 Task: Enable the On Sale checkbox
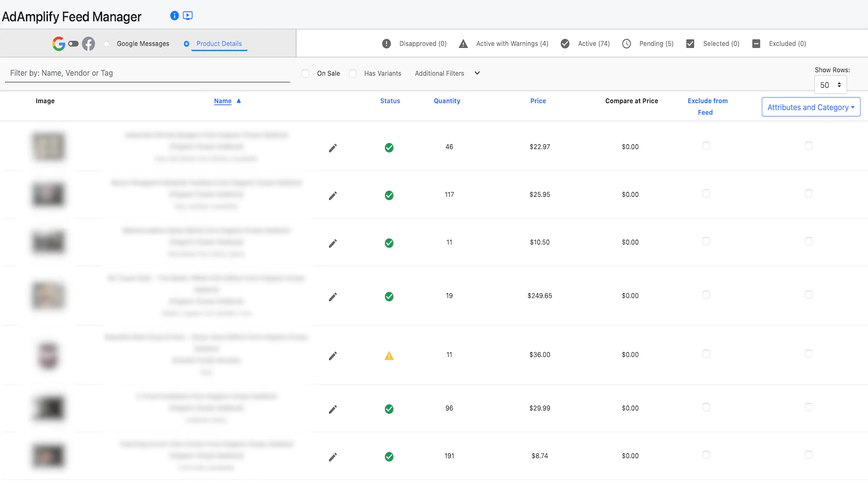(305, 73)
